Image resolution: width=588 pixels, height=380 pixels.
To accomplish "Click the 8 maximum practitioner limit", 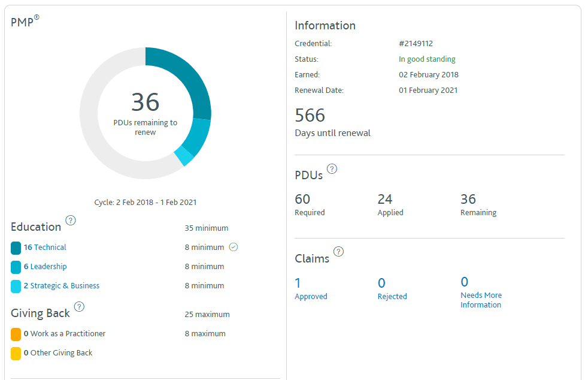I will click(x=205, y=334).
